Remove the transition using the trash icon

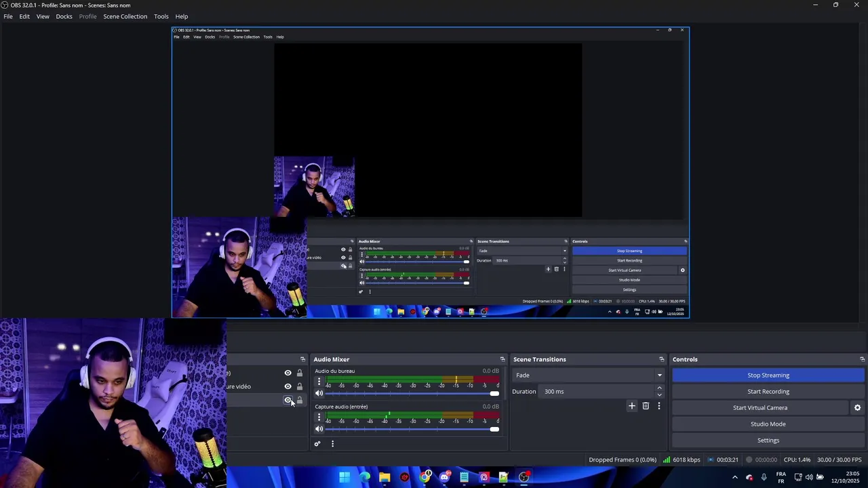[x=646, y=406]
